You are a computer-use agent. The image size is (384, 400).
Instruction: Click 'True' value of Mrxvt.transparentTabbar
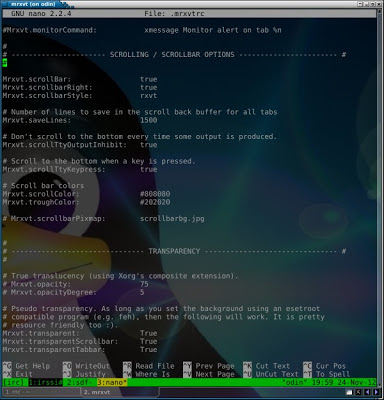click(149, 350)
